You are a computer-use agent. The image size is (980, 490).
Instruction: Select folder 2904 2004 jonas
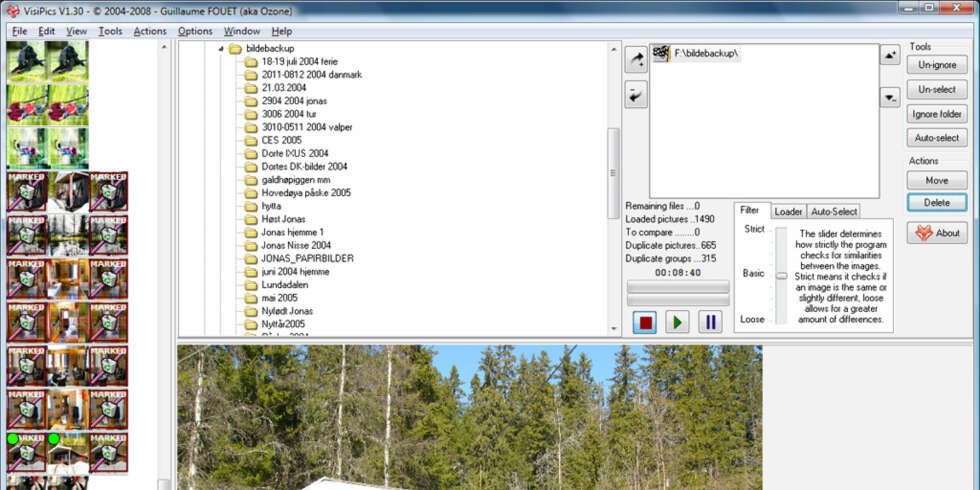coord(294,101)
